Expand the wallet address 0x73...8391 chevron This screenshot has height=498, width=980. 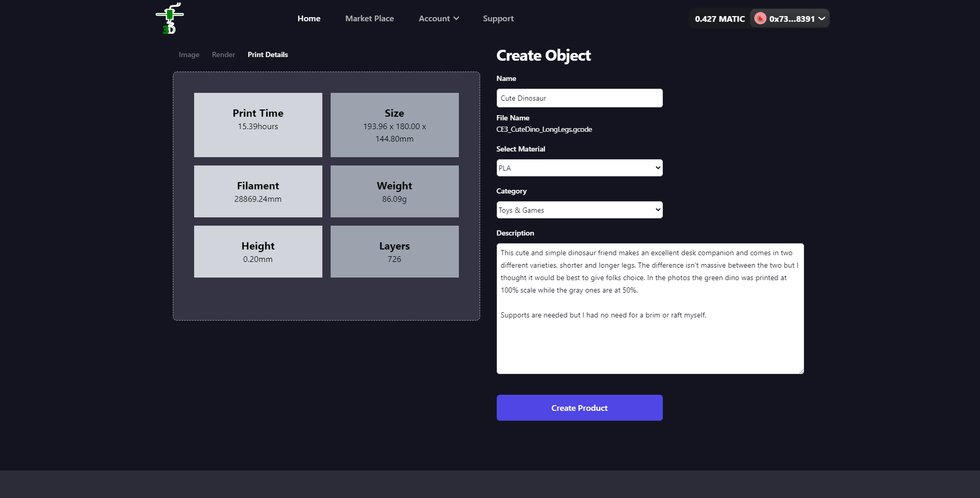pyautogui.click(x=822, y=19)
